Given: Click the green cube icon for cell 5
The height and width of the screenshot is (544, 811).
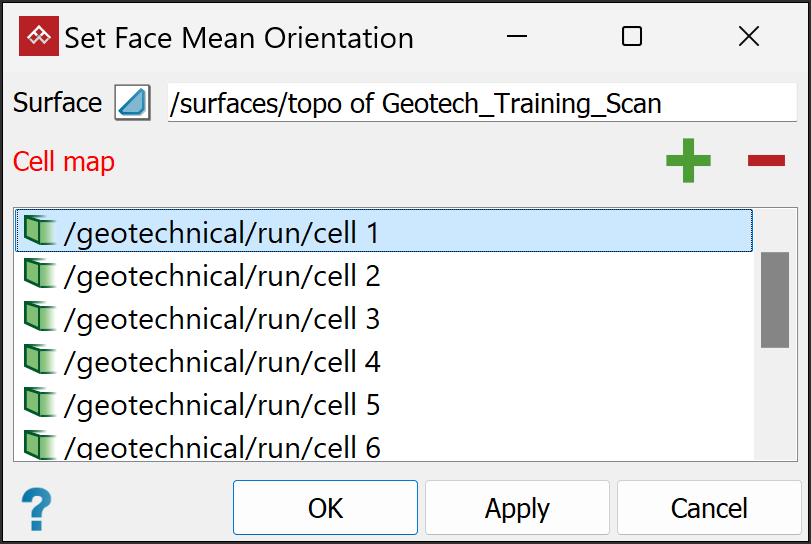Looking at the screenshot, I should coord(39,404).
